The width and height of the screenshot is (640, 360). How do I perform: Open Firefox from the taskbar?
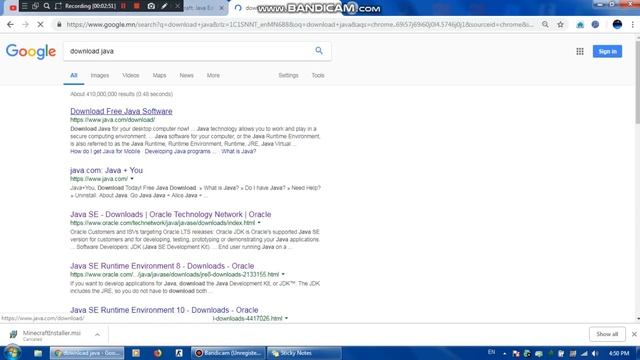tap(158, 353)
